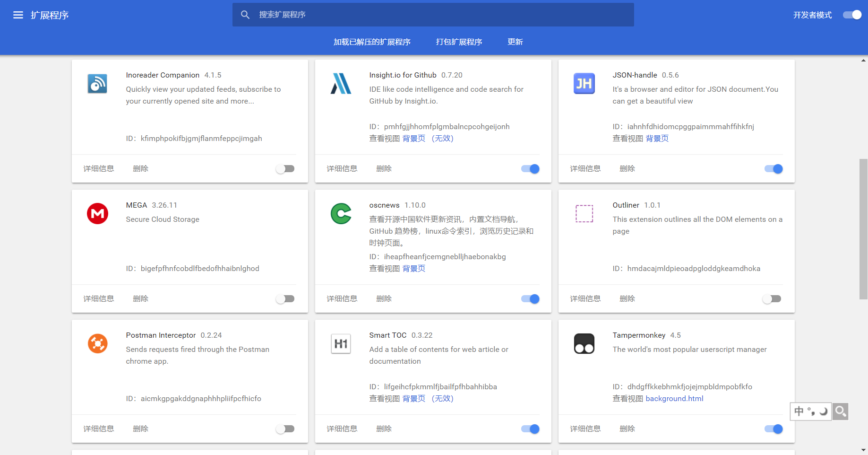
Task: Click the scrollbar down arrow
Action: (x=863, y=450)
